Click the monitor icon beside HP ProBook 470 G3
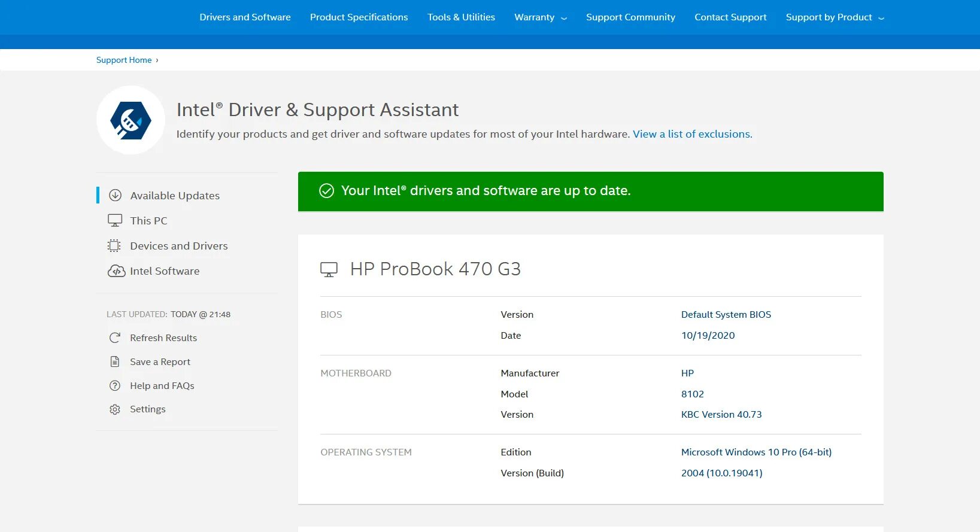980x532 pixels. [329, 270]
